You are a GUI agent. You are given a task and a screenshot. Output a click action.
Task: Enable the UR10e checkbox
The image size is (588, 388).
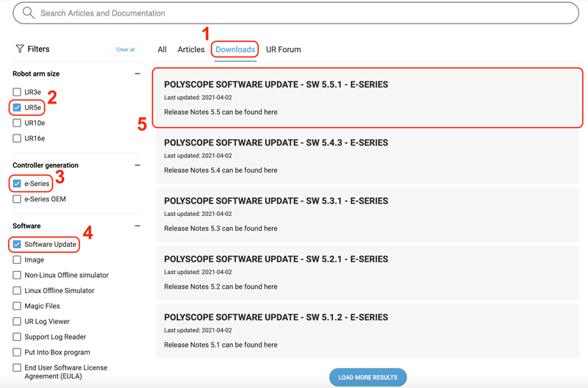point(17,123)
